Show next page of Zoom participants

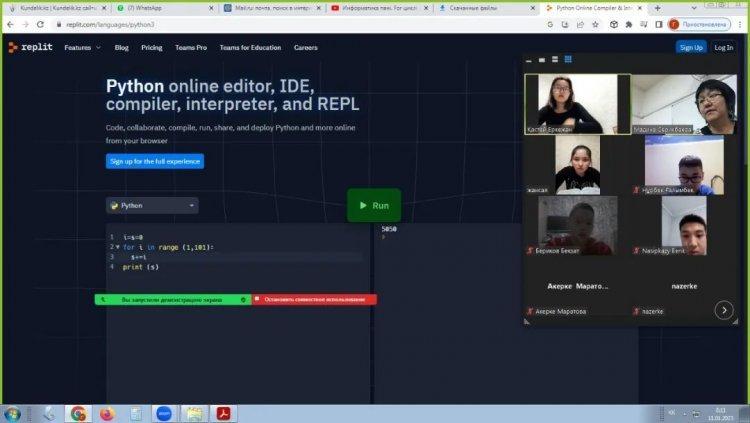[x=724, y=310]
